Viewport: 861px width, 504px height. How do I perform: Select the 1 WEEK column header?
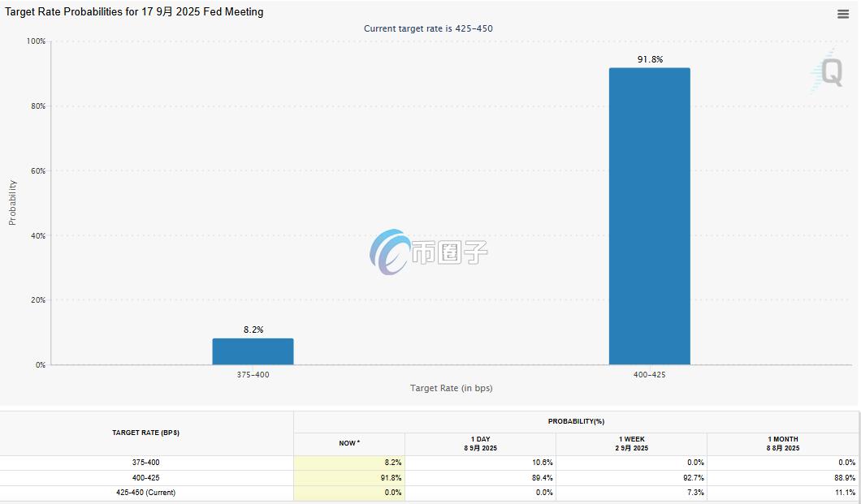[x=631, y=444]
